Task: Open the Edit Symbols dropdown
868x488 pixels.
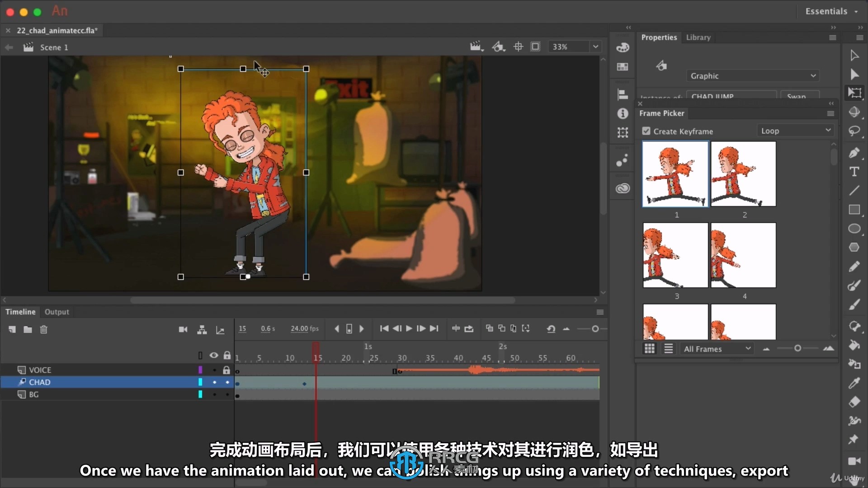Action: click(498, 47)
